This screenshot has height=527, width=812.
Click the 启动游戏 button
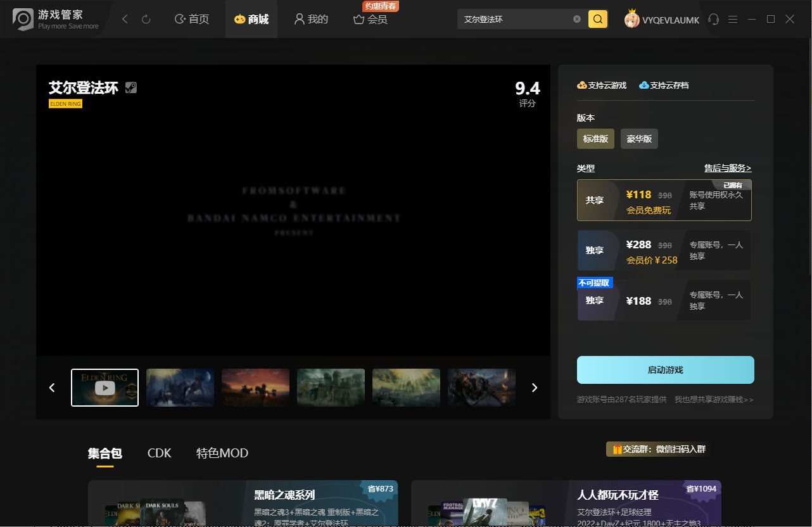click(x=666, y=370)
